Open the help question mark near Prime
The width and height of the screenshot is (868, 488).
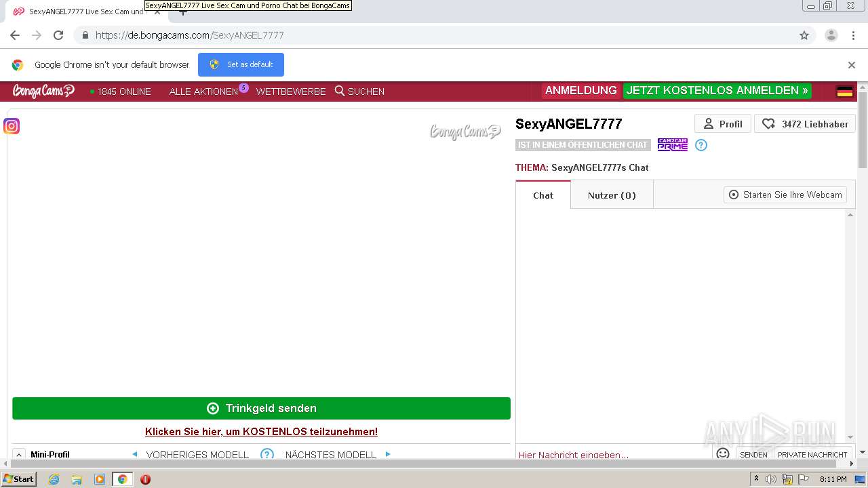tap(701, 145)
